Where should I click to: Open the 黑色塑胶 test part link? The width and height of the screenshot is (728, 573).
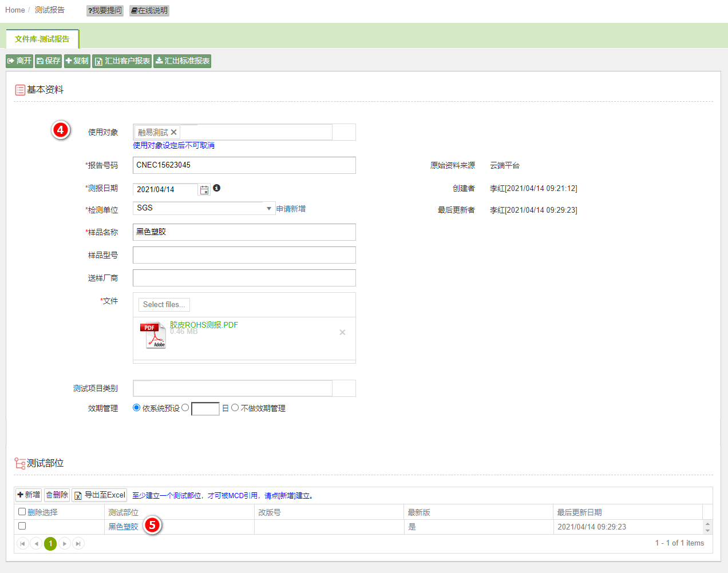click(x=124, y=527)
